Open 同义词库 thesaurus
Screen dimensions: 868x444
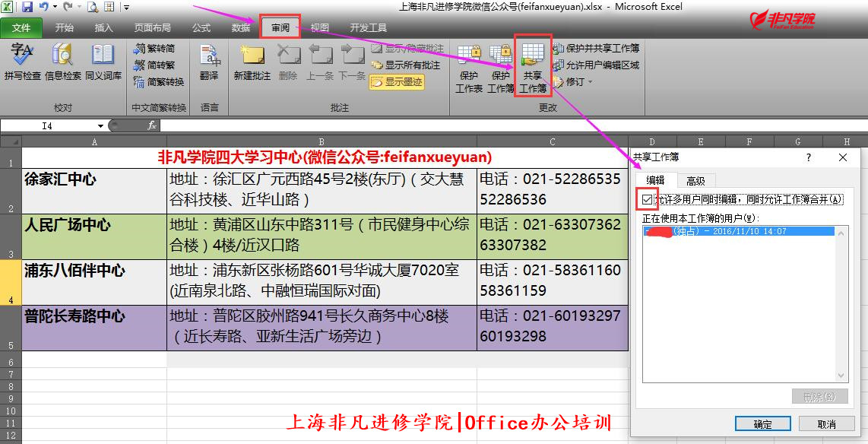(x=103, y=62)
